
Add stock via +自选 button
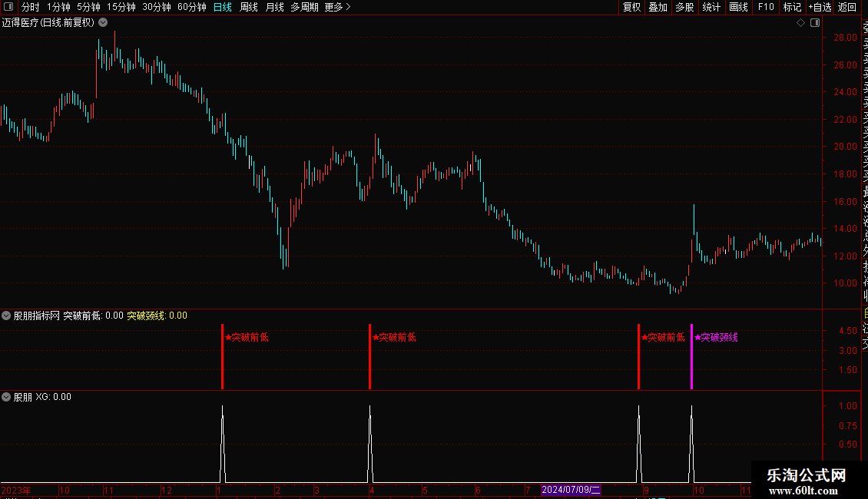pos(820,7)
